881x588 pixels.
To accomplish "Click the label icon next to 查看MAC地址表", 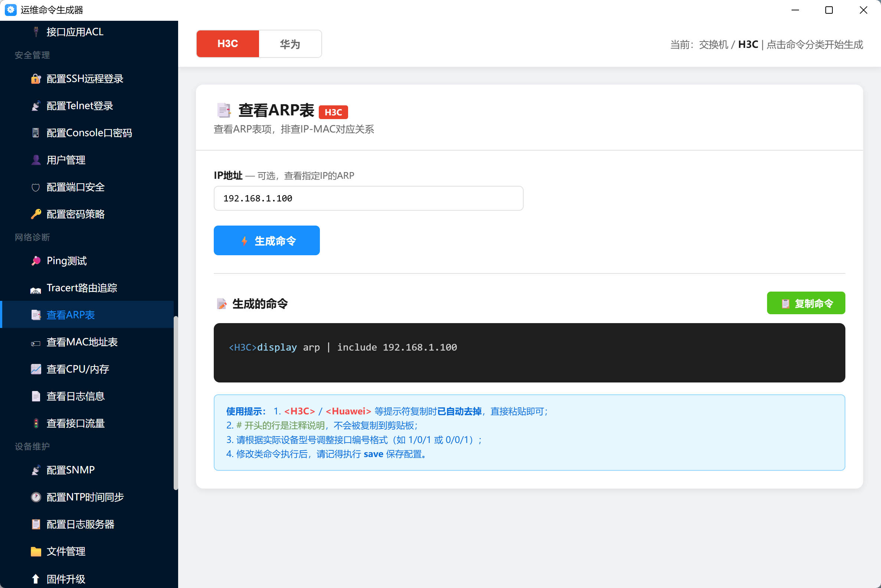I will tap(36, 343).
